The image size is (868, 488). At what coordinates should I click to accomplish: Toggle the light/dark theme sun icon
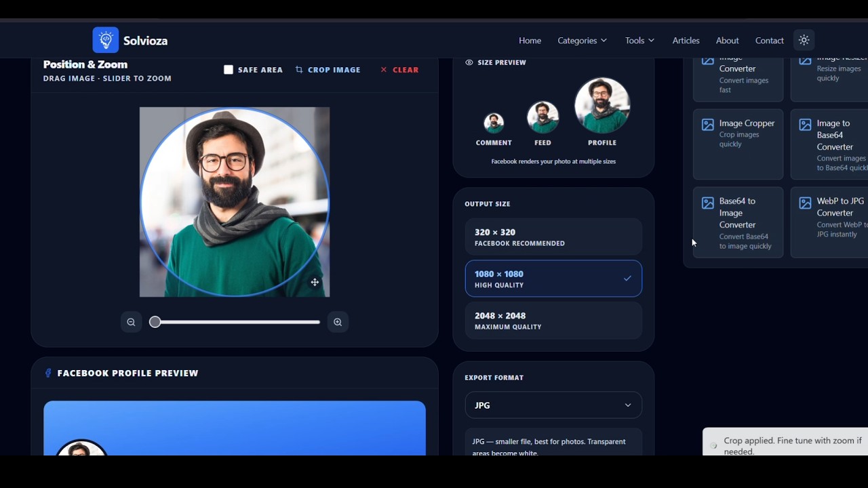pyautogui.click(x=804, y=40)
